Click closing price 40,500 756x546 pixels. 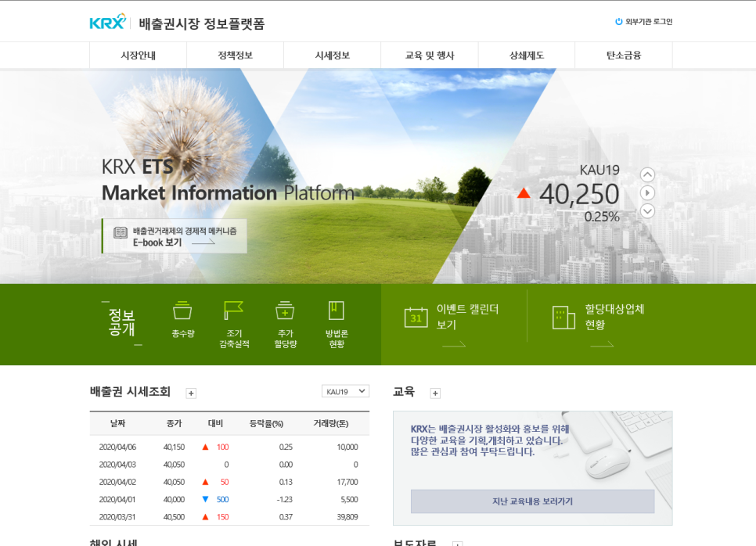pos(174,516)
